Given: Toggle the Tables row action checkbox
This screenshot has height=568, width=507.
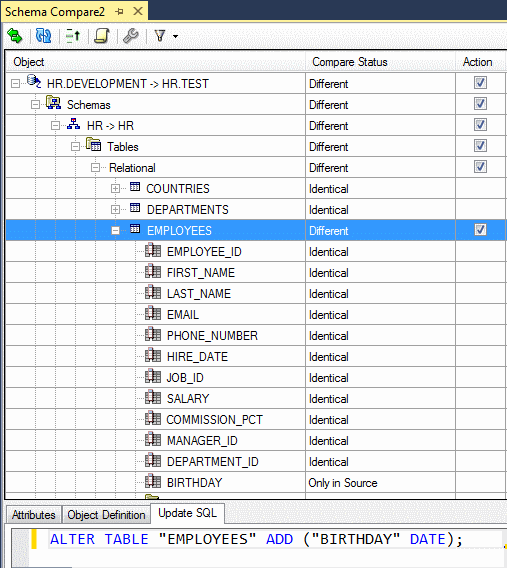Looking at the screenshot, I should click(x=480, y=146).
